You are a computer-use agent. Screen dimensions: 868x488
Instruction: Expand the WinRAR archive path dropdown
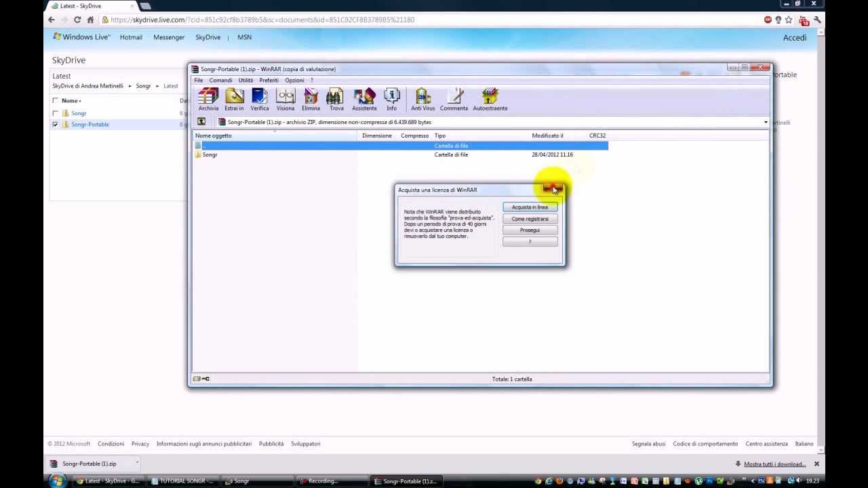[766, 122]
